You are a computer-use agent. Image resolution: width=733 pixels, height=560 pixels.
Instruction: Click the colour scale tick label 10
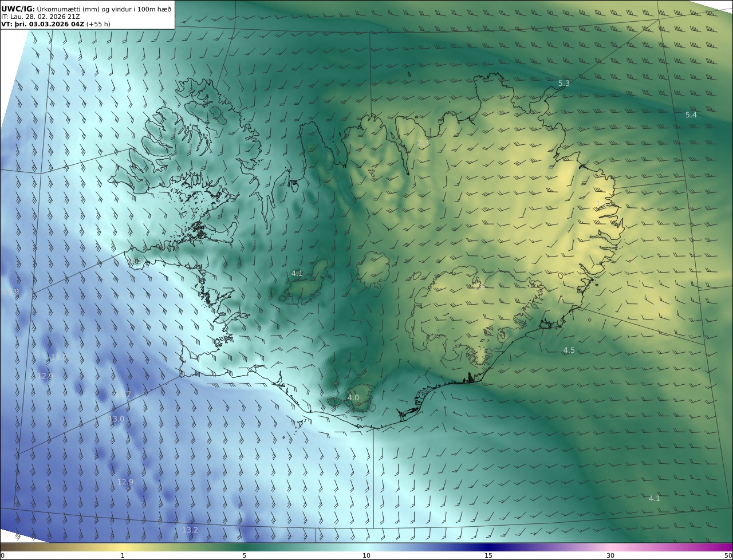tap(366, 556)
